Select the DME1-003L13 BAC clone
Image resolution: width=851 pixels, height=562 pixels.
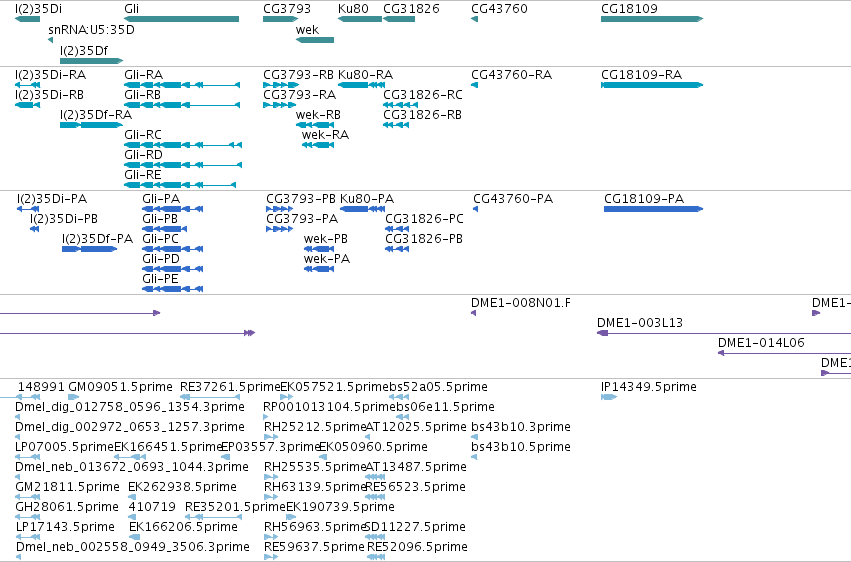click(x=723, y=334)
